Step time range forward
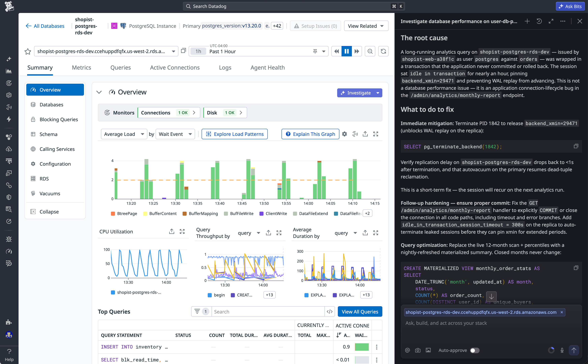588x364 pixels. [x=357, y=51]
